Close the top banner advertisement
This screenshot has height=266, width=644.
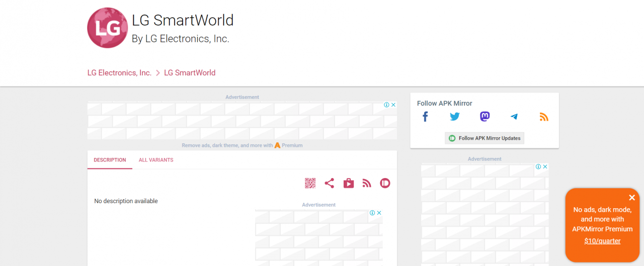coord(393,105)
